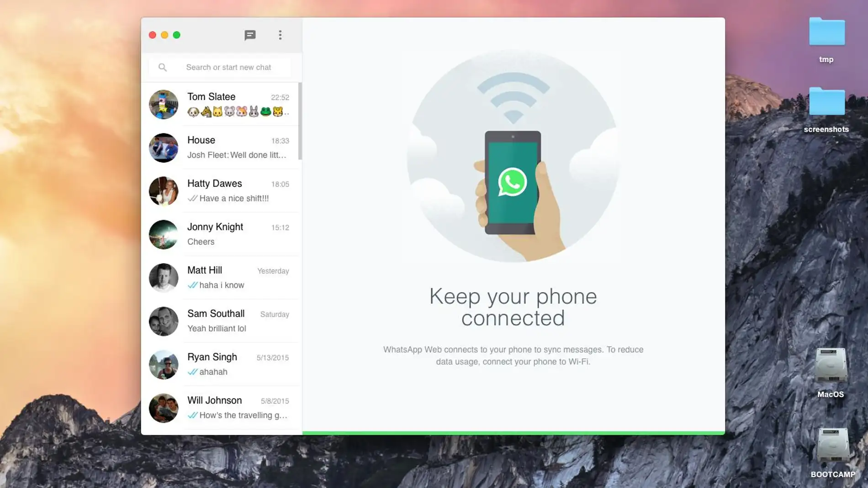
Task: Open the Will Johnson chat name
Action: pos(214,400)
